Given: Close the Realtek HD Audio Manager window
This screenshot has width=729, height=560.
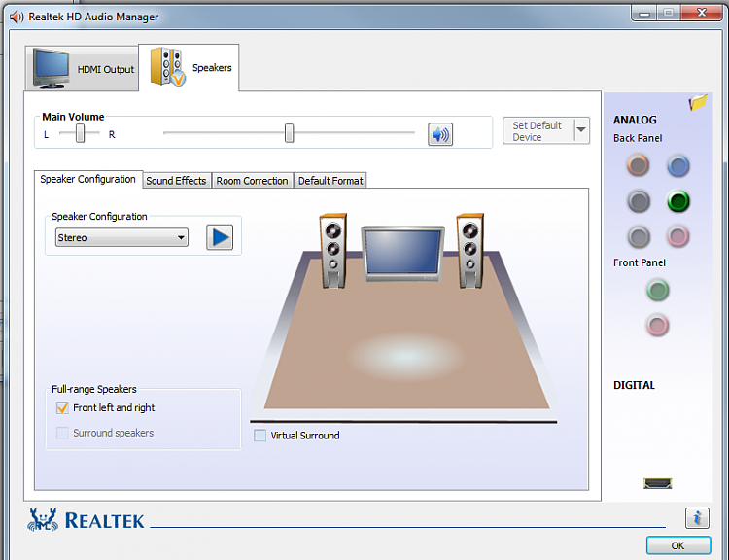Looking at the screenshot, I should pos(702,13).
